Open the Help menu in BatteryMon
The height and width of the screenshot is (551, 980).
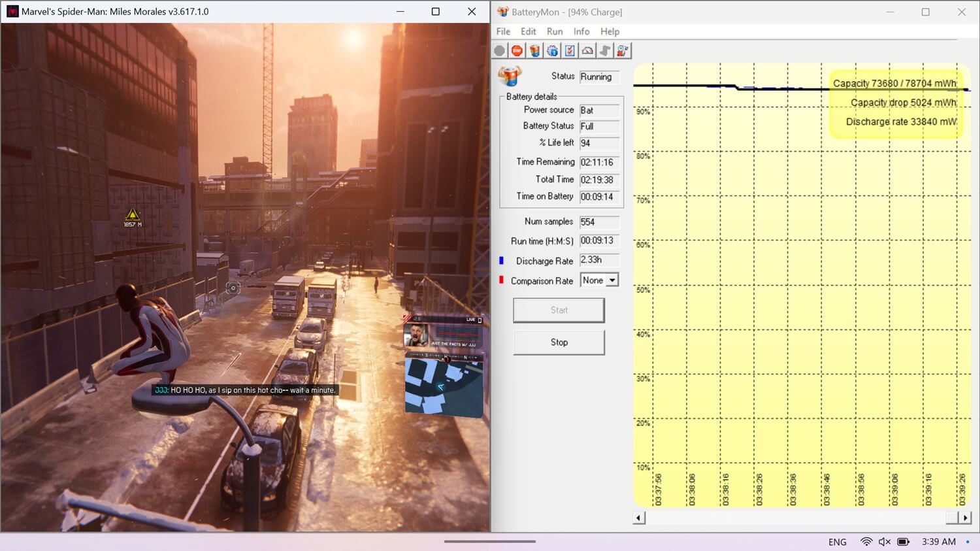click(610, 31)
